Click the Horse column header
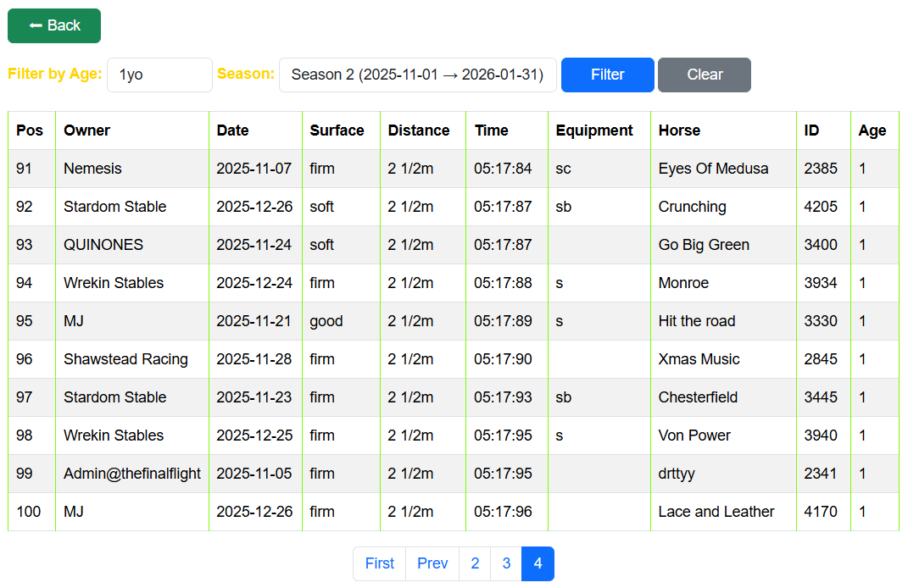Viewport: 908px width, 588px height. coord(679,130)
